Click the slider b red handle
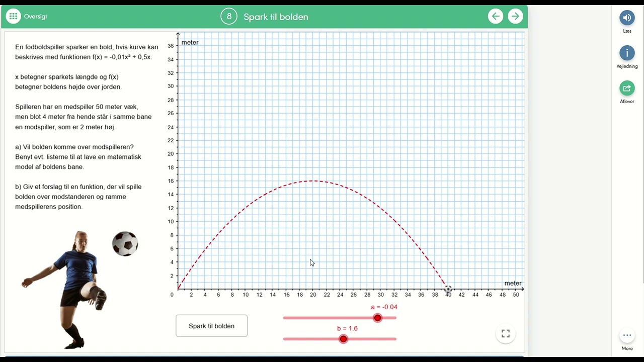This screenshot has height=362, width=644. click(x=343, y=339)
